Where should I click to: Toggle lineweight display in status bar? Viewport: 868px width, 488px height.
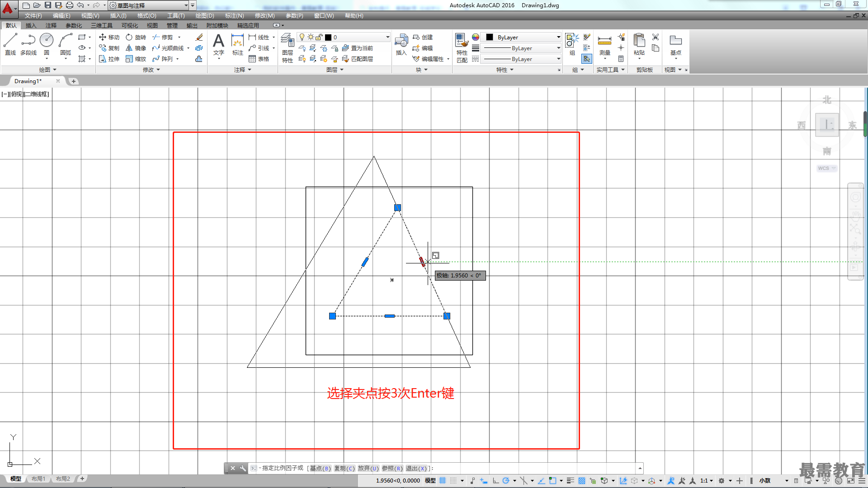(570, 480)
